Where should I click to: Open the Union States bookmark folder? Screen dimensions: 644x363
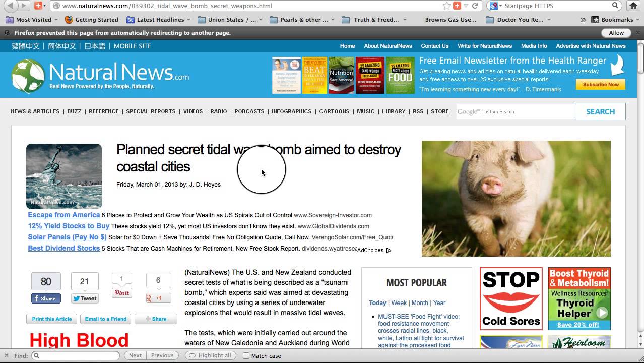230,20
